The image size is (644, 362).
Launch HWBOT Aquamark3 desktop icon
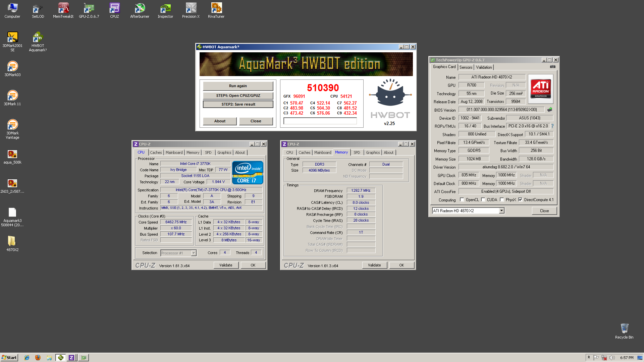tap(38, 42)
